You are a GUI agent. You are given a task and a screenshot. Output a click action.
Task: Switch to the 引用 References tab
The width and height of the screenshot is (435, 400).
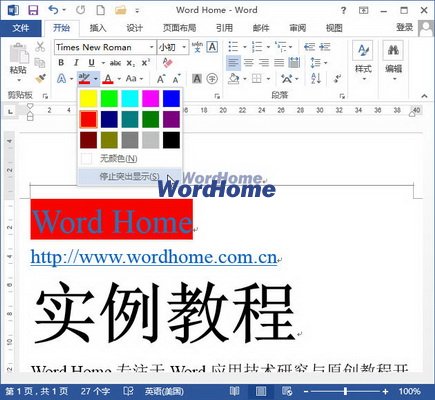(224, 28)
